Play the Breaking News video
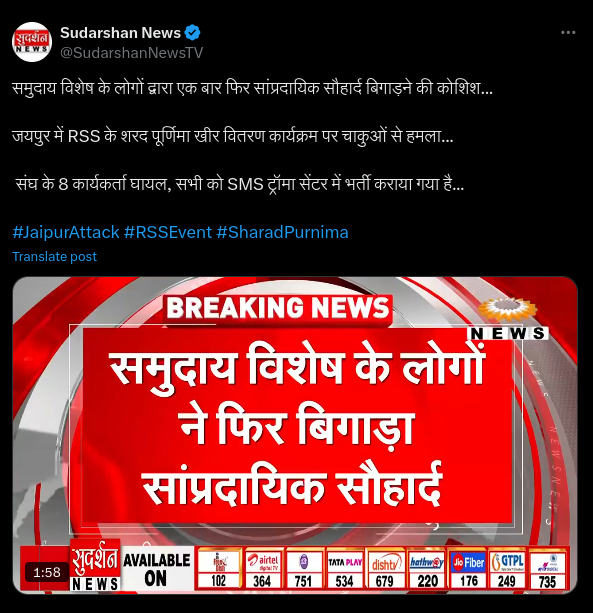Image resolution: width=593 pixels, height=613 pixels. [x=295, y=435]
